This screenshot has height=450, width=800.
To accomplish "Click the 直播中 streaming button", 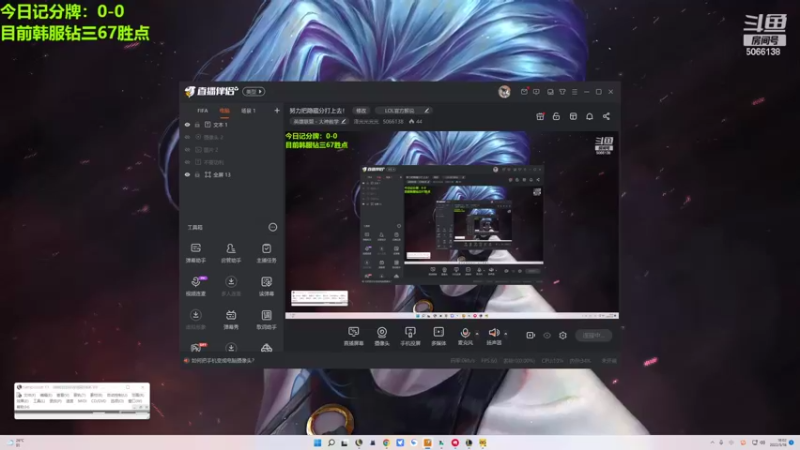I will tap(593, 335).
